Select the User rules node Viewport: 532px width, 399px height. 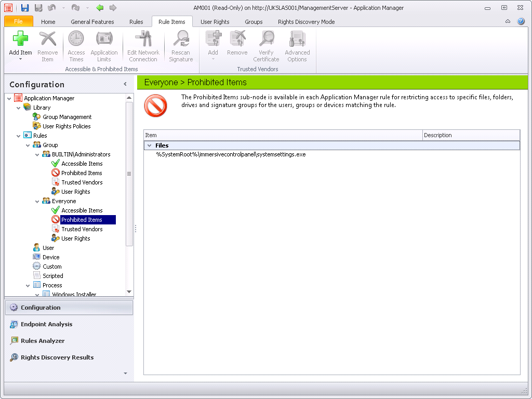tap(48, 248)
